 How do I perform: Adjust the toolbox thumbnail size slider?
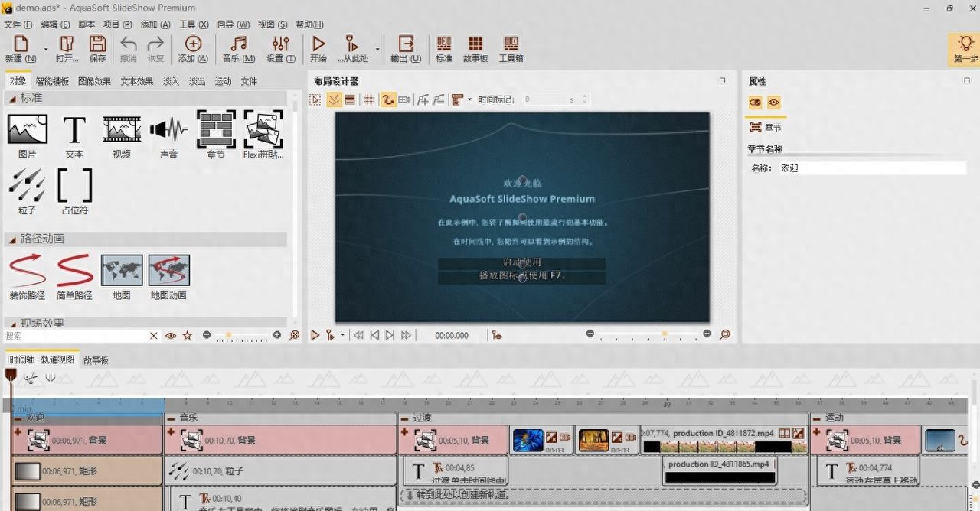click(242, 335)
